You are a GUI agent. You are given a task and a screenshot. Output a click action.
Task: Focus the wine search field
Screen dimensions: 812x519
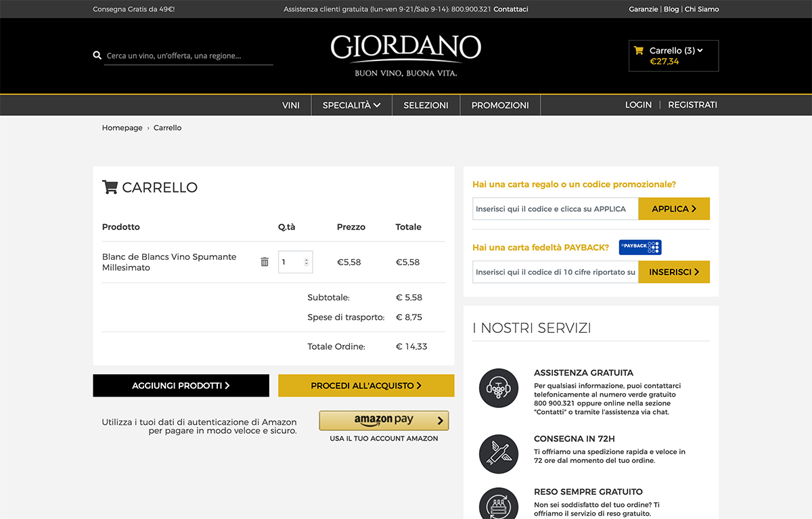pyautogui.click(x=189, y=55)
